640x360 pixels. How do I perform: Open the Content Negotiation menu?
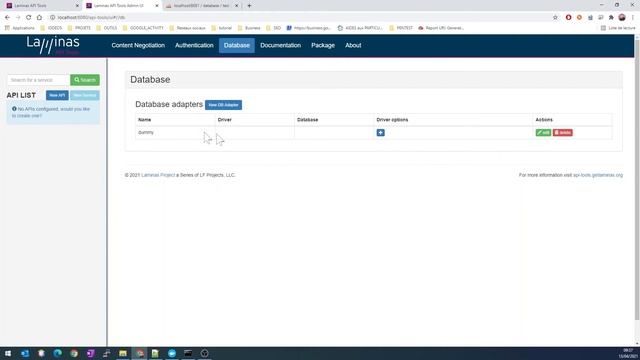click(138, 45)
